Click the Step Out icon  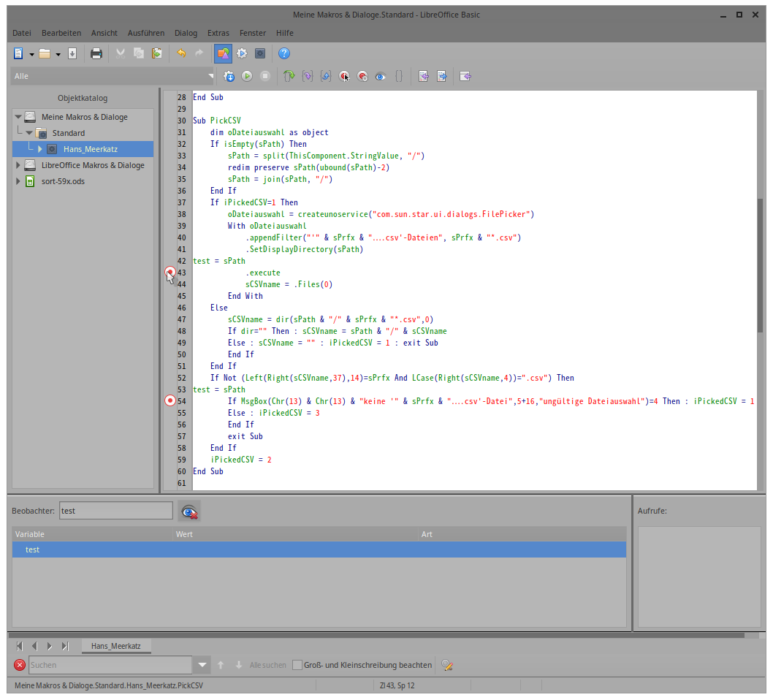click(x=326, y=77)
